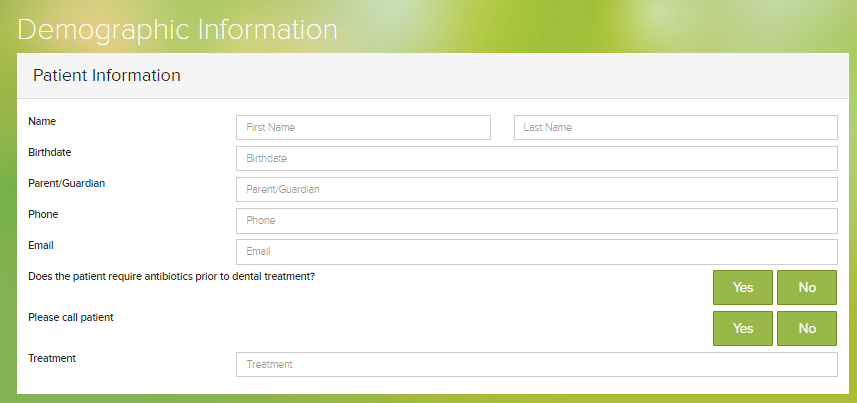
Task: Click the antibiotics question label text
Action: pyautogui.click(x=172, y=276)
